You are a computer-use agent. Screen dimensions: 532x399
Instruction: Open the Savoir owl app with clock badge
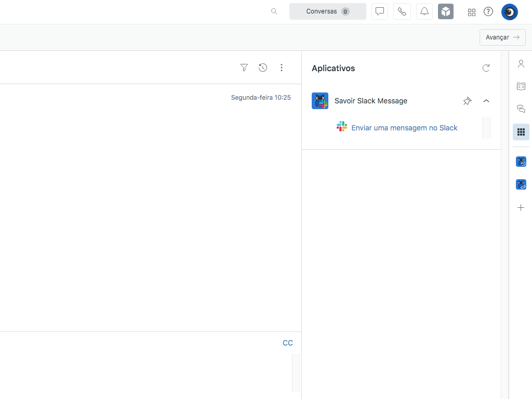pyautogui.click(x=521, y=162)
